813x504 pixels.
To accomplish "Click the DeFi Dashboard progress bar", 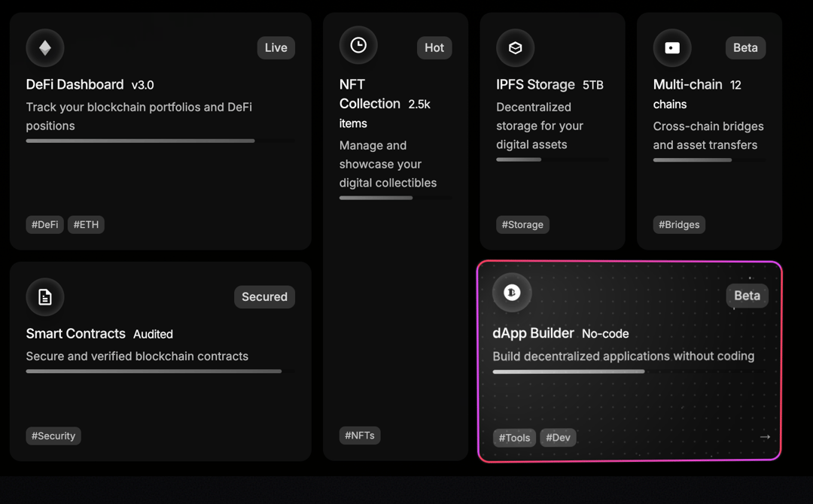I will click(x=160, y=141).
